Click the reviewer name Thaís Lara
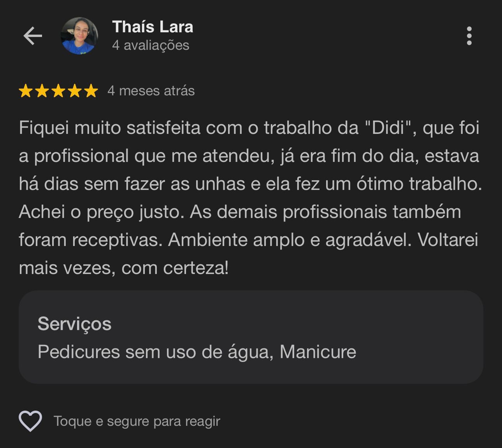The width and height of the screenshot is (502, 448). (x=153, y=27)
